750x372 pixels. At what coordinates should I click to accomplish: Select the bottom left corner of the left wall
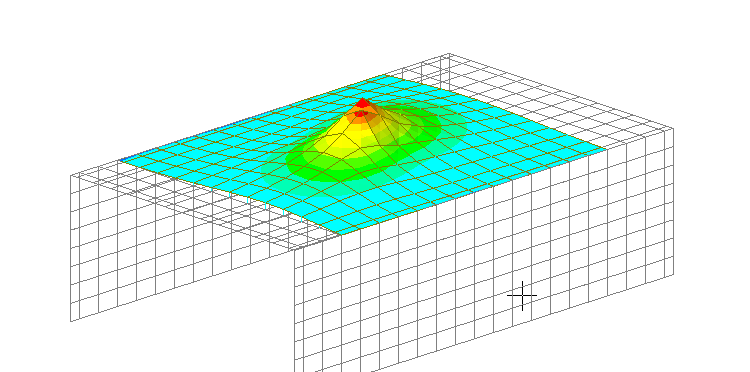tap(71, 321)
